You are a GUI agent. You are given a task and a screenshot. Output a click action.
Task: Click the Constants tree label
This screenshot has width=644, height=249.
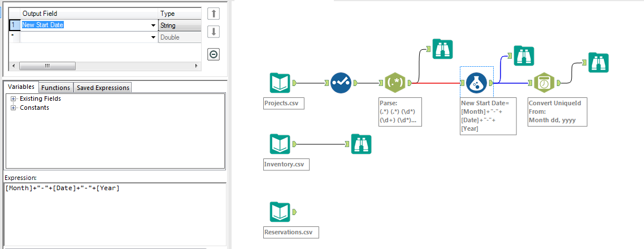click(x=34, y=108)
